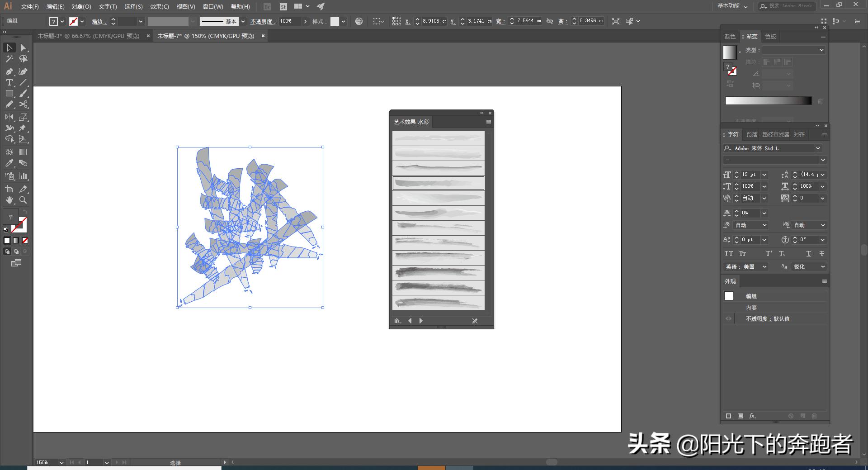Select the Direct Selection tool

click(23, 48)
